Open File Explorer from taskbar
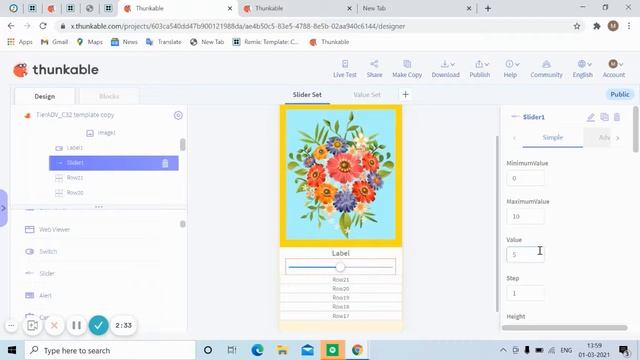Viewport: 640px width, 360px height. pyautogui.click(x=282, y=350)
